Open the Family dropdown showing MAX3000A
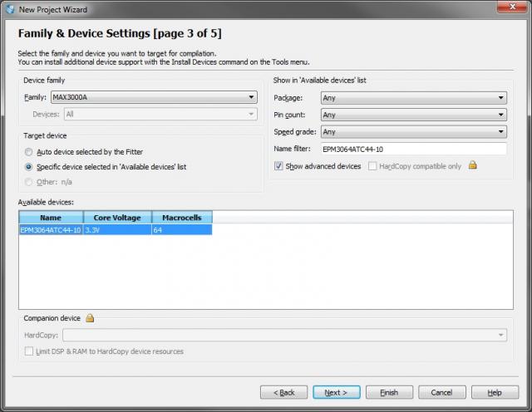The width and height of the screenshot is (532, 412). [x=154, y=97]
